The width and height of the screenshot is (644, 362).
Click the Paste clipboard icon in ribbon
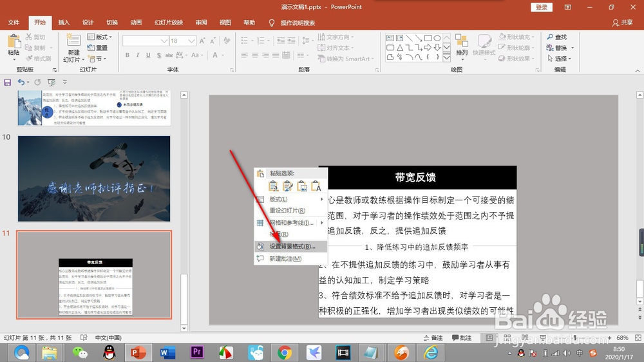tap(14, 42)
